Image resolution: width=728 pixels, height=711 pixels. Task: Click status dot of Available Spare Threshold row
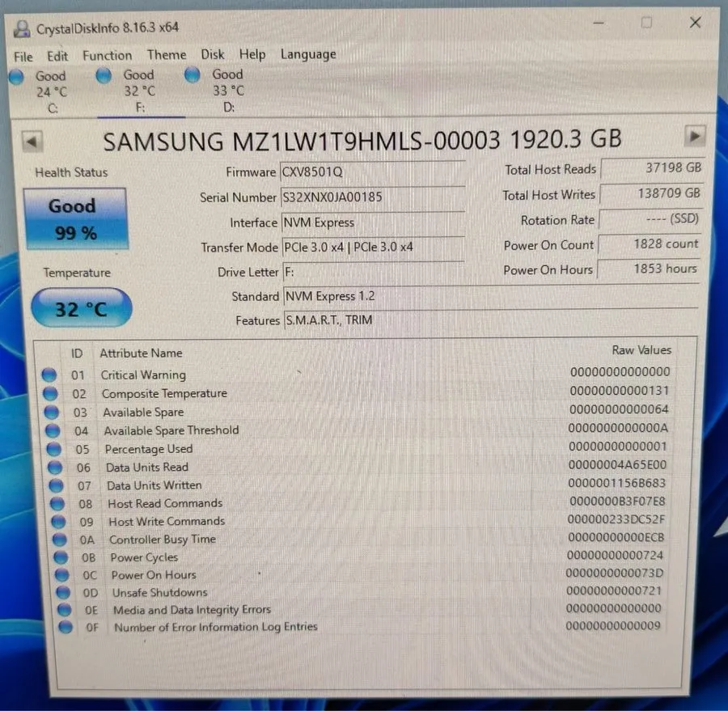pos(53,431)
